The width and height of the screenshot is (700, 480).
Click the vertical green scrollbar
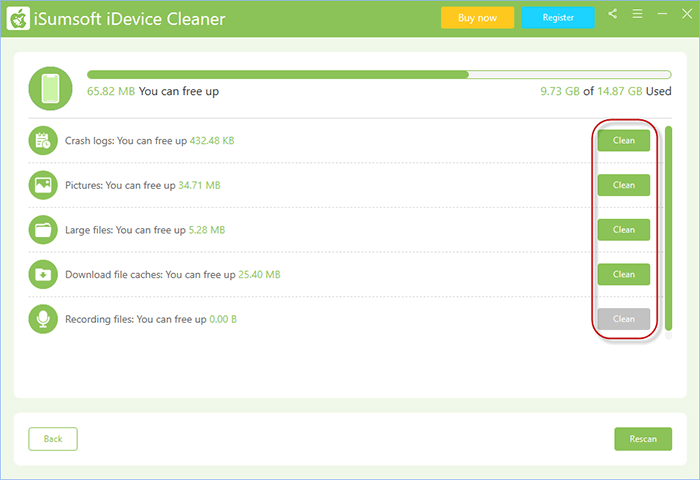click(668, 228)
